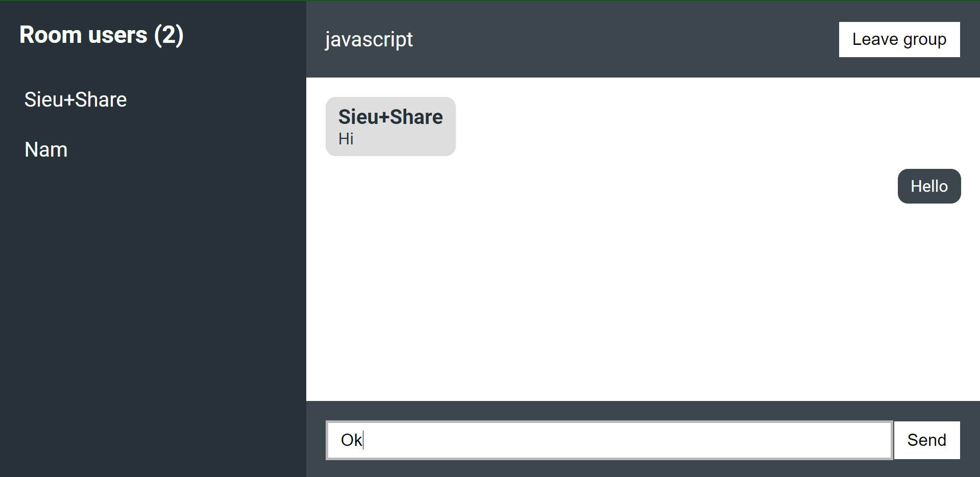
Task: Select Sieu+Share in the room users list
Action: point(76,99)
